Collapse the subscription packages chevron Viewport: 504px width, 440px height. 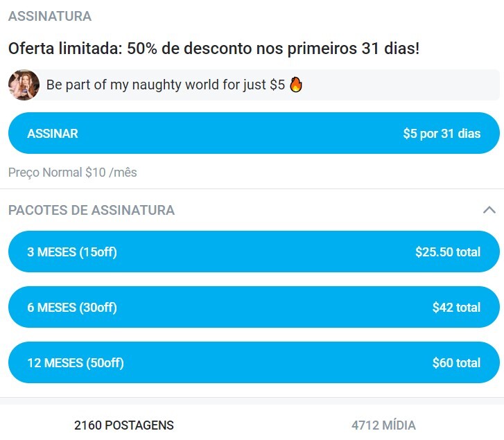coord(489,210)
